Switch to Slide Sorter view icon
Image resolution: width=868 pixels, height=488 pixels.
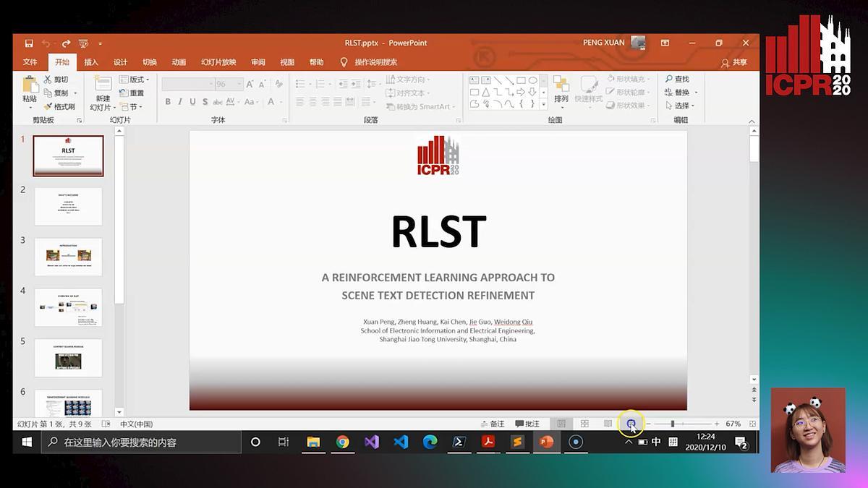[584, 424]
